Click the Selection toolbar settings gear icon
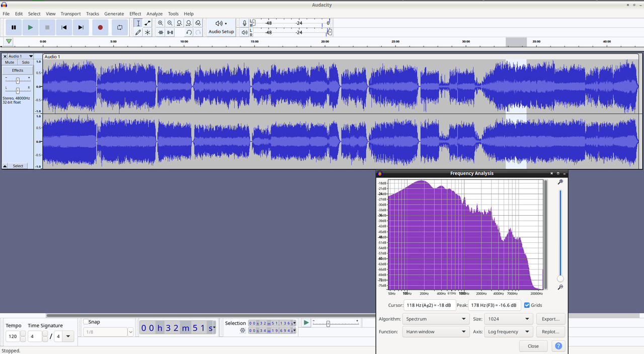 coord(243,330)
